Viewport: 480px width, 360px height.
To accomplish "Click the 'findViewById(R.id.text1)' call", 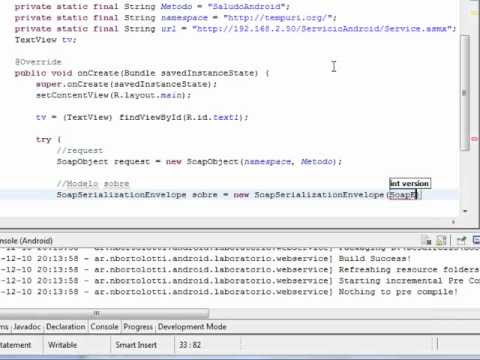I will [181, 117].
